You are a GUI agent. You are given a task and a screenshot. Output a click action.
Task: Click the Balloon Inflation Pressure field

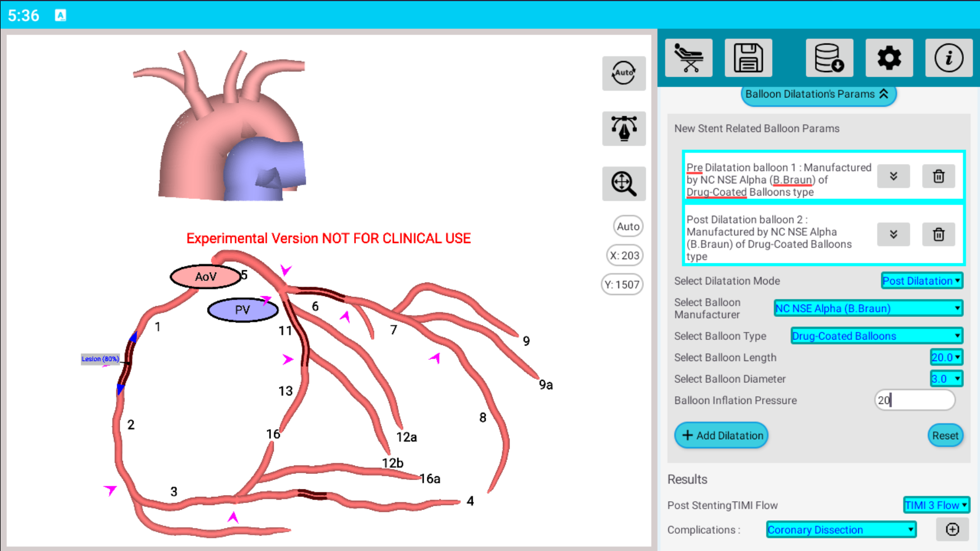point(914,400)
